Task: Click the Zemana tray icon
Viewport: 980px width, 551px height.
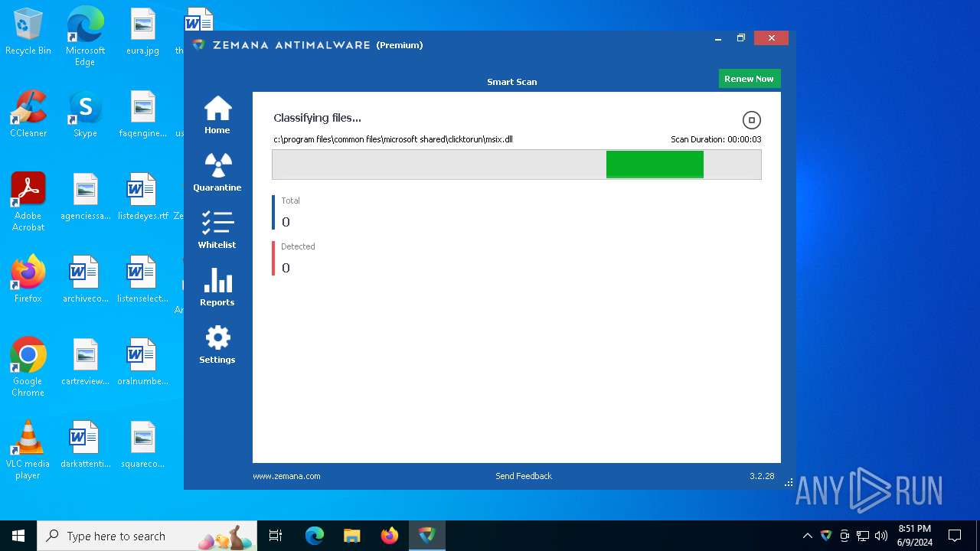Action: coord(825,536)
